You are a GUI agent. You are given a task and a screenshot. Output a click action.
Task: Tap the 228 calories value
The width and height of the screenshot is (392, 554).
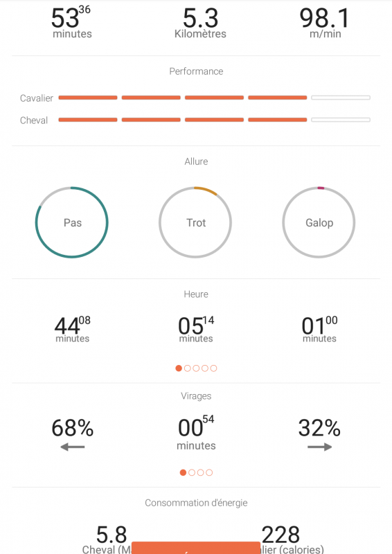point(280,535)
